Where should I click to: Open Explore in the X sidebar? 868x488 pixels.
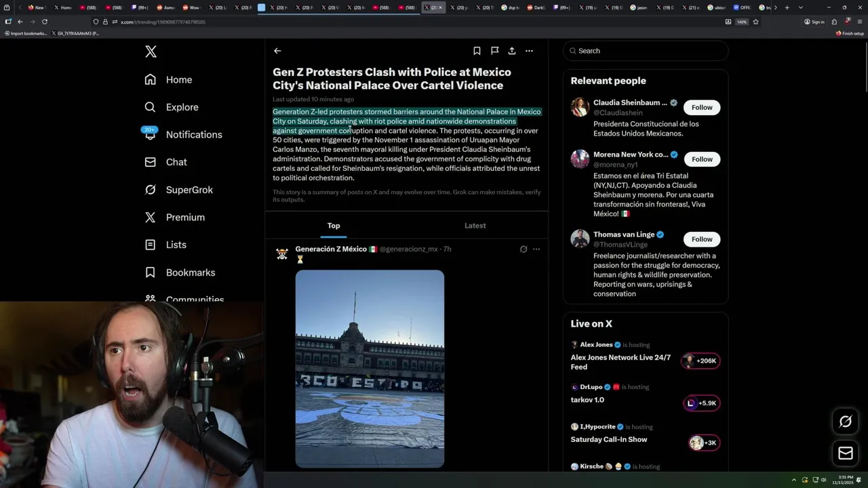(x=171, y=107)
